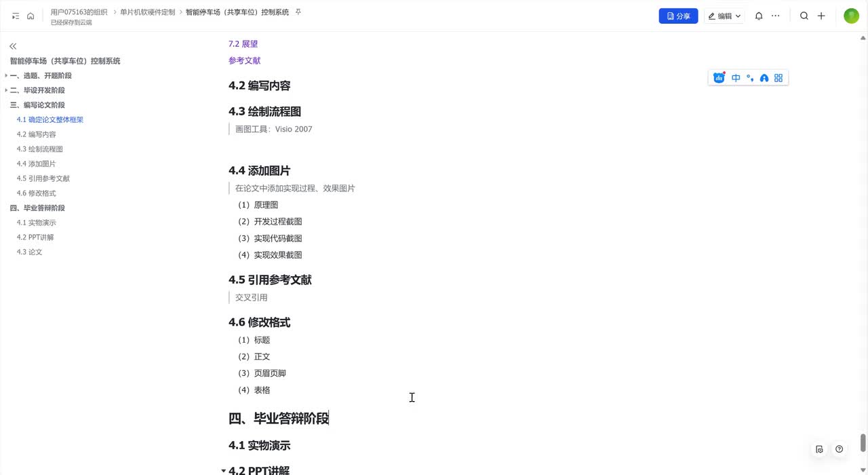
Task: Toggle the punctuation mode in IME bar
Action: pos(750,78)
